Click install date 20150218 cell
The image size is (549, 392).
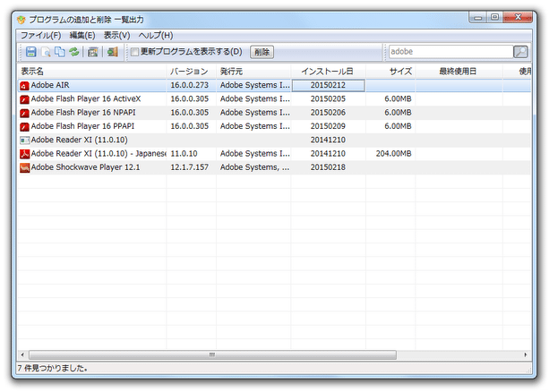coord(328,167)
